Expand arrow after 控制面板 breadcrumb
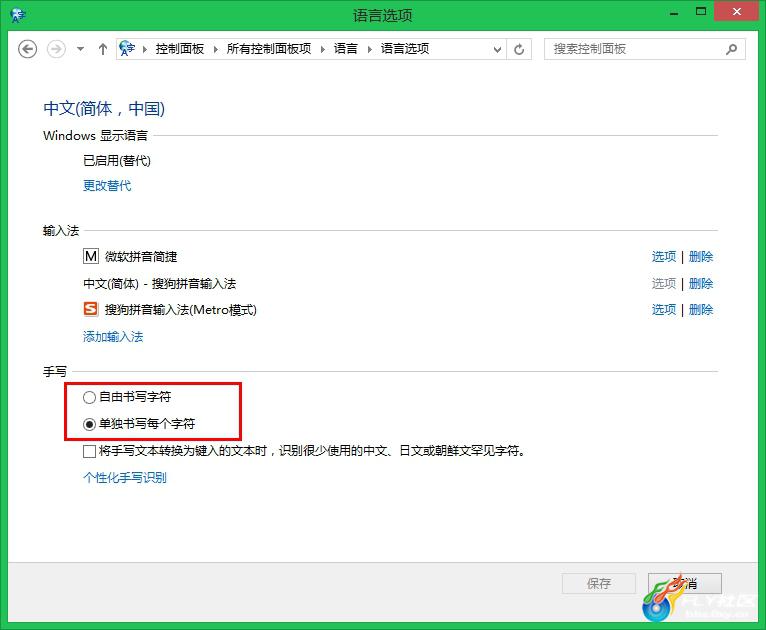Screen dimensions: 766x630 tap(215, 49)
